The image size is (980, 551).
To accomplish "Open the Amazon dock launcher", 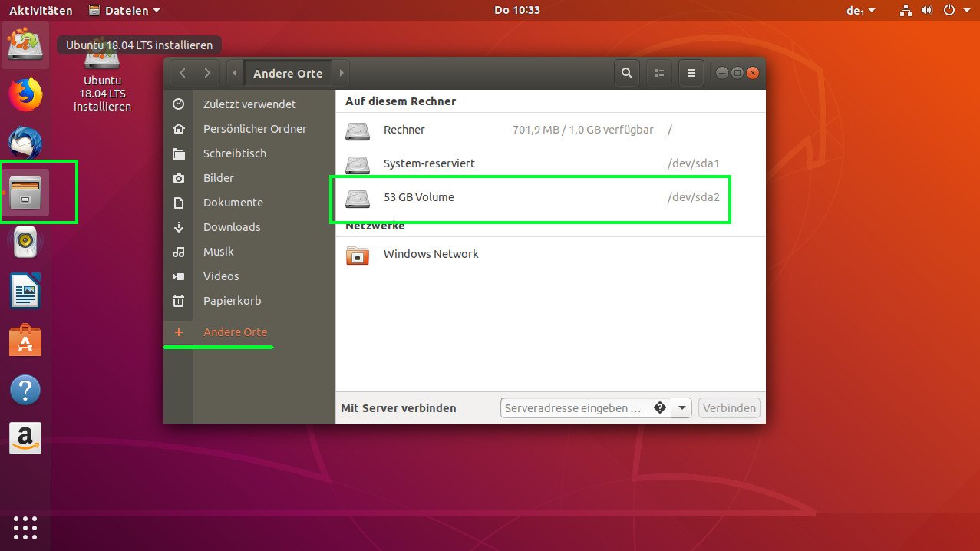I will click(x=25, y=438).
